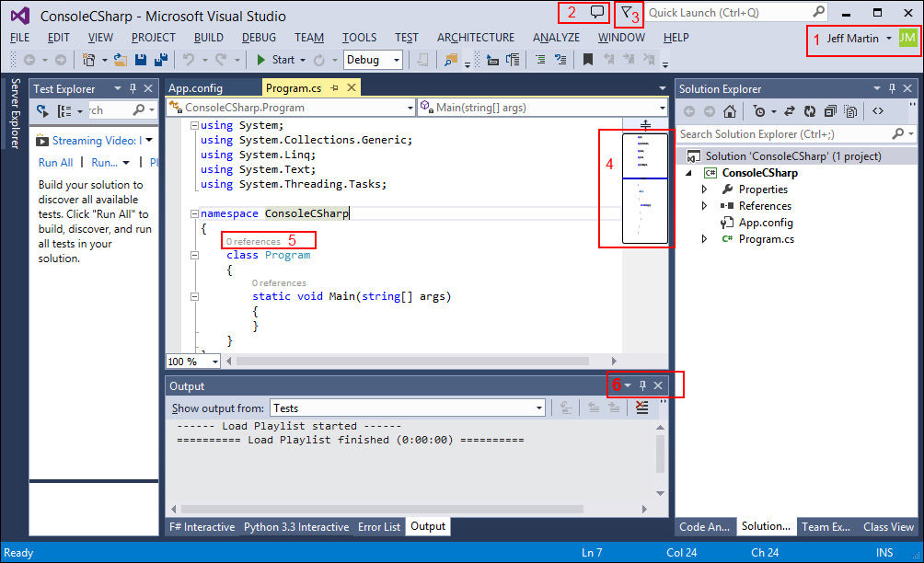This screenshot has width=924, height=563.
Task: Collapse the namespace ConsoleCSharp outlining block
Action: [x=194, y=213]
